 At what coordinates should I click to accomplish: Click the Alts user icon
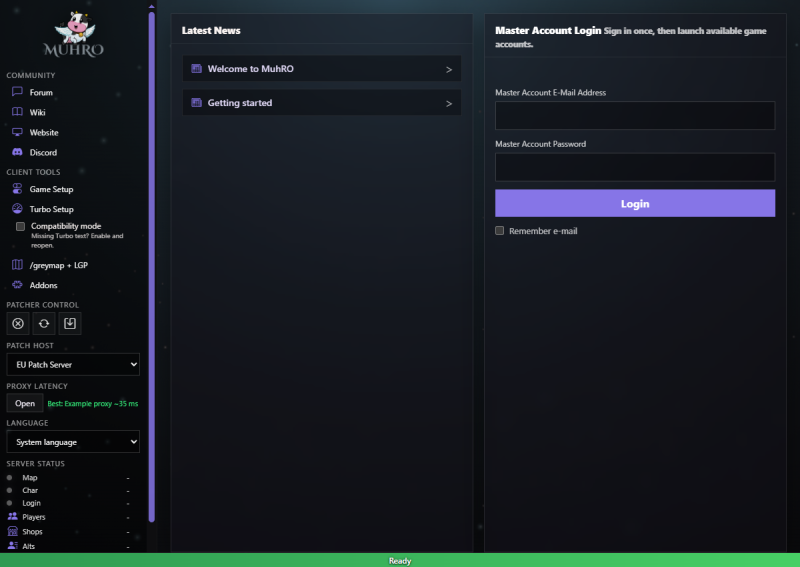[x=13, y=546]
